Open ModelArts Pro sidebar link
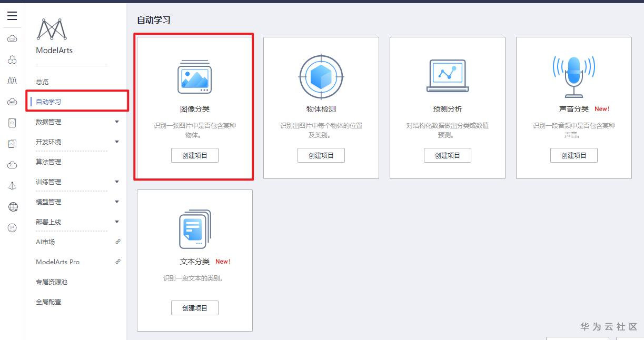Screen dimensions: 644x340 [58, 262]
